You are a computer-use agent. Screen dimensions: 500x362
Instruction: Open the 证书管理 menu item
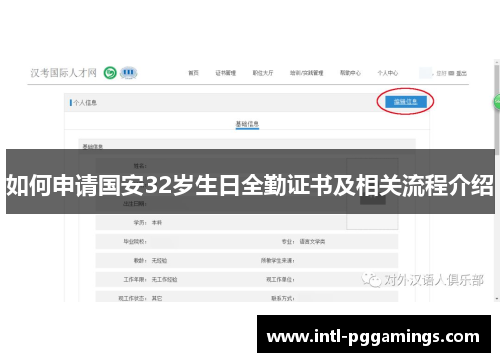[226, 73]
